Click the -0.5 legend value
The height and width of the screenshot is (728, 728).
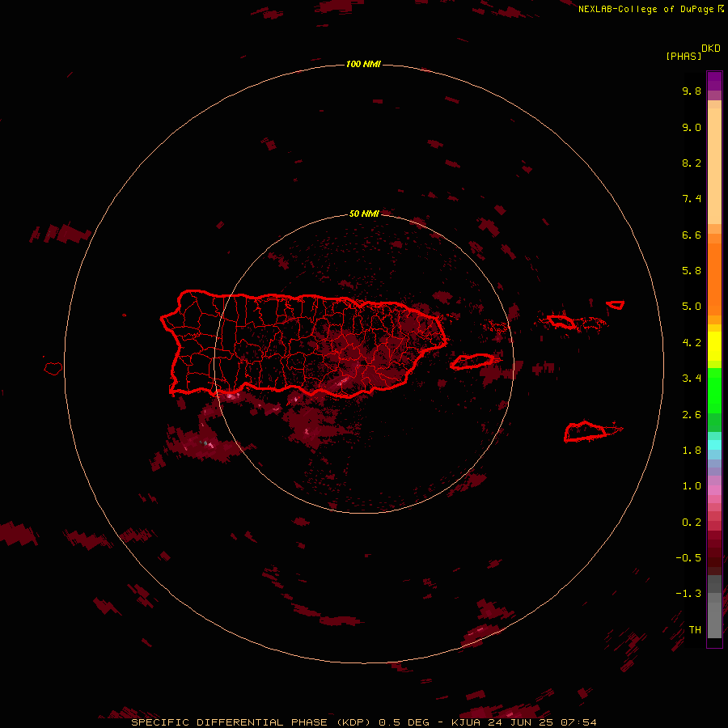coord(688,558)
